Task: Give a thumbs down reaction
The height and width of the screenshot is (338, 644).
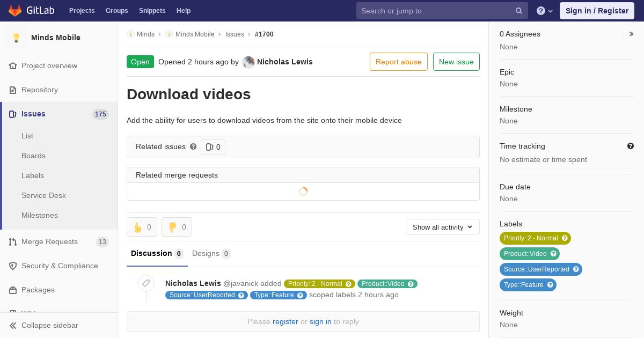Action: [177, 227]
